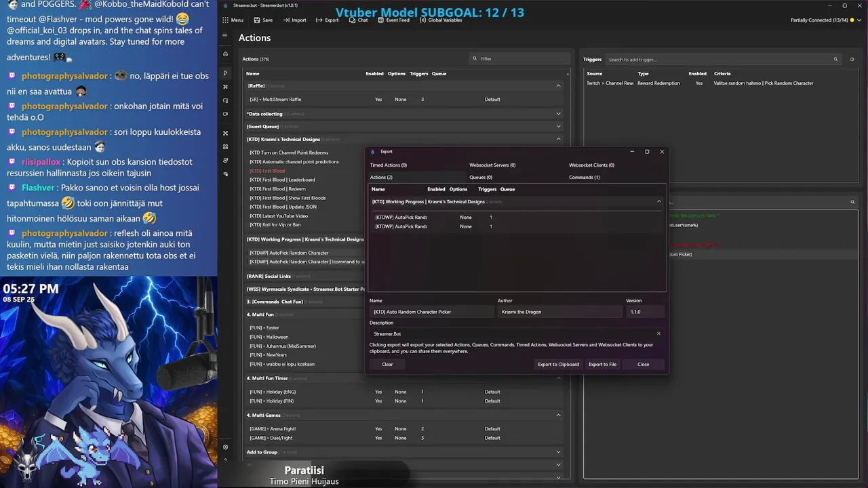Click the Import arrow icon
Viewport: 868px width, 488px height.
pos(286,20)
